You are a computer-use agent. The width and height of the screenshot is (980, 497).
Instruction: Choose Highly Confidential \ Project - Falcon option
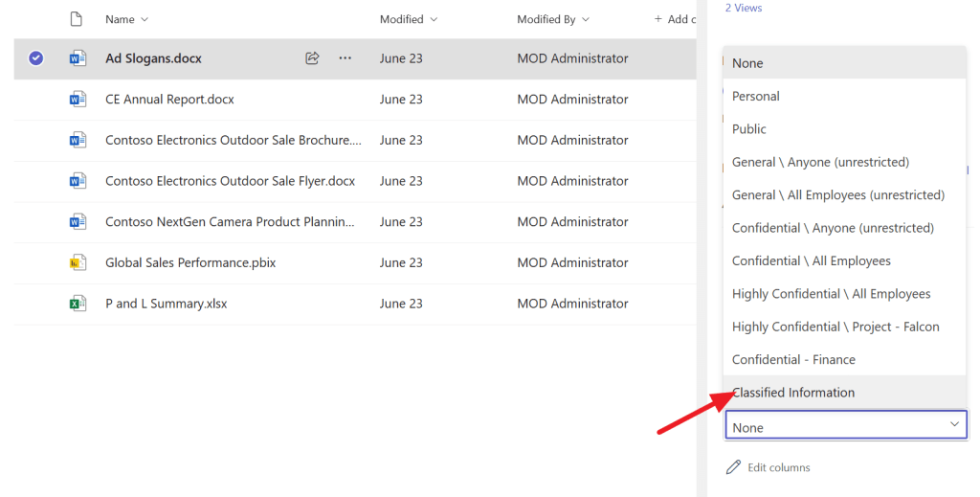coord(835,327)
